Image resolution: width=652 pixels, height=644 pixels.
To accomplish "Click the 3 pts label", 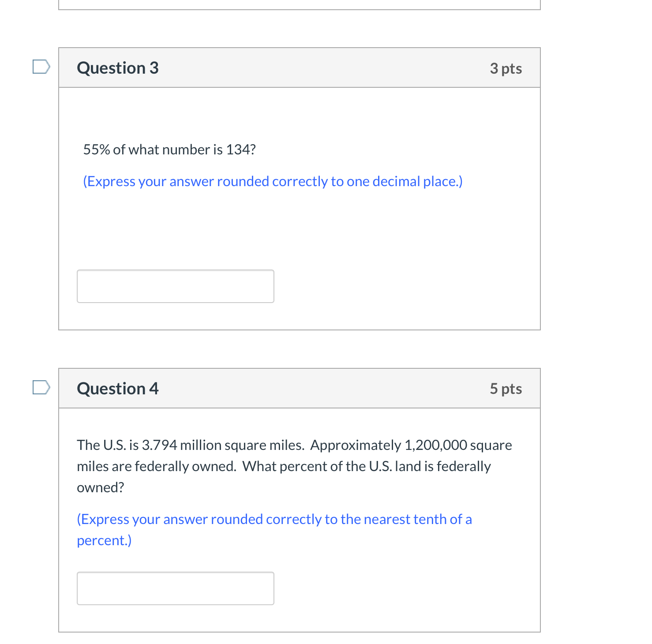I will 506,69.
